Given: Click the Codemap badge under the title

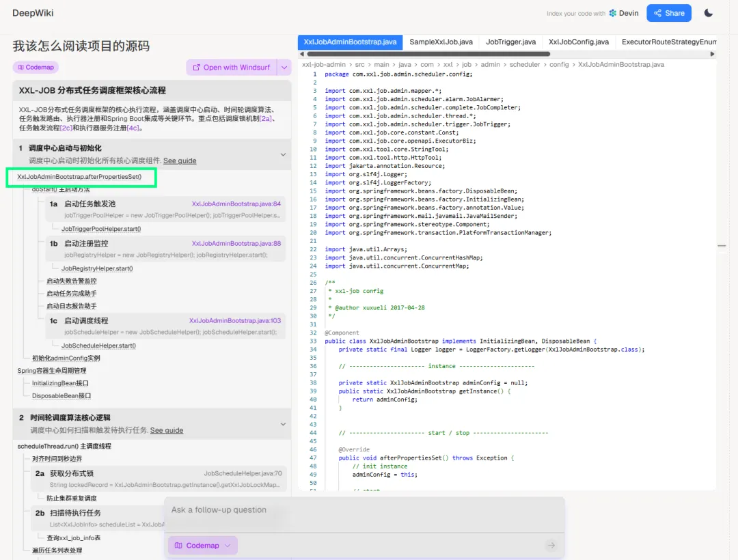Looking at the screenshot, I should [x=36, y=67].
